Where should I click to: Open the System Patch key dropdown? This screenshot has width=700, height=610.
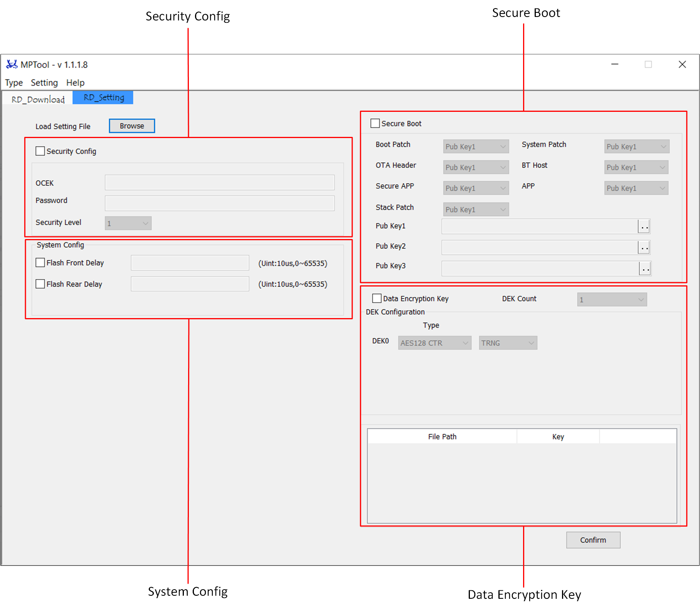[x=636, y=147]
